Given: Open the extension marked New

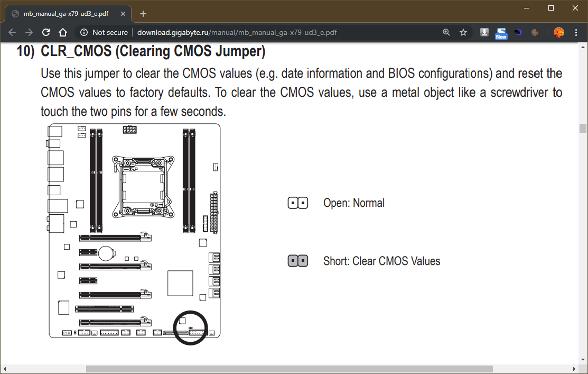Looking at the screenshot, I should click(501, 33).
